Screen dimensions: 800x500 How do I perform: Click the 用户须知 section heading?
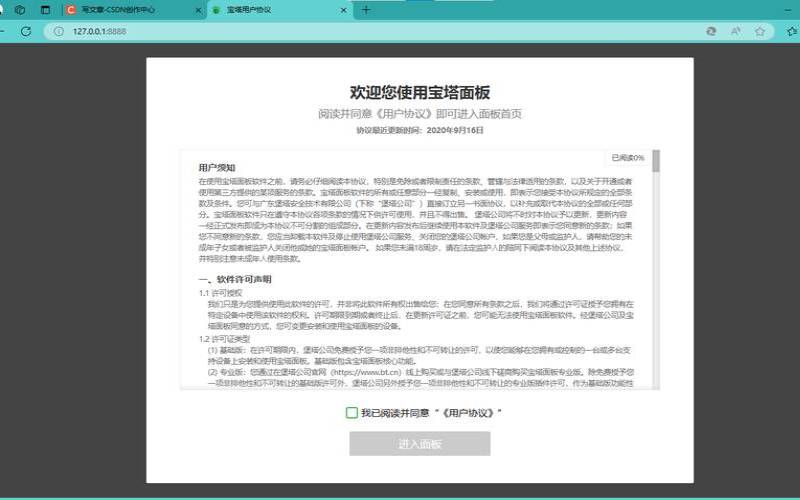click(x=217, y=167)
